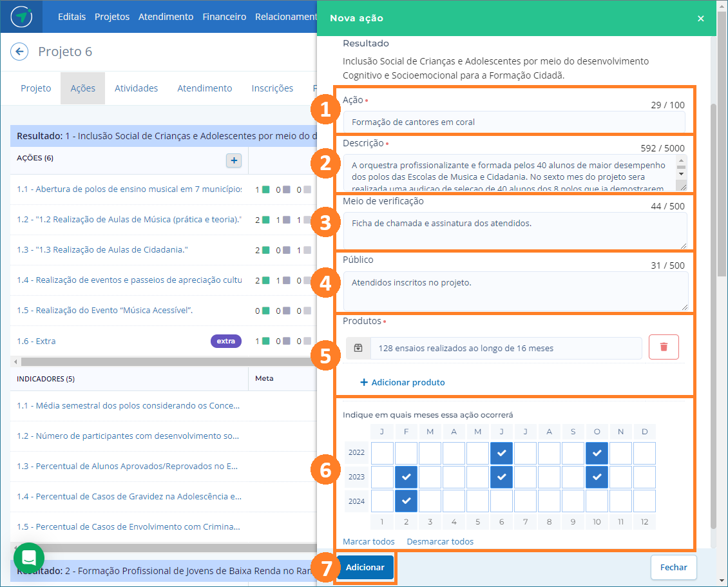
Task: Delete the product with the trash icon
Action: click(664, 347)
